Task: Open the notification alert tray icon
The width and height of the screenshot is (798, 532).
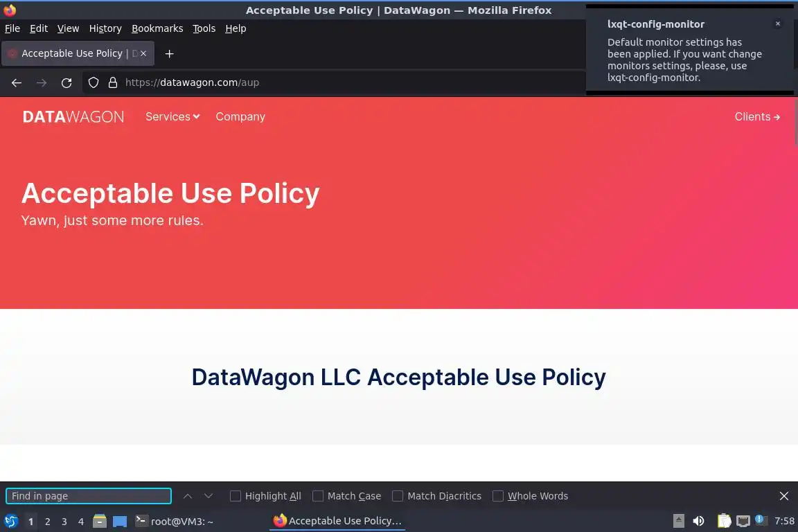Action: tap(761, 520)
